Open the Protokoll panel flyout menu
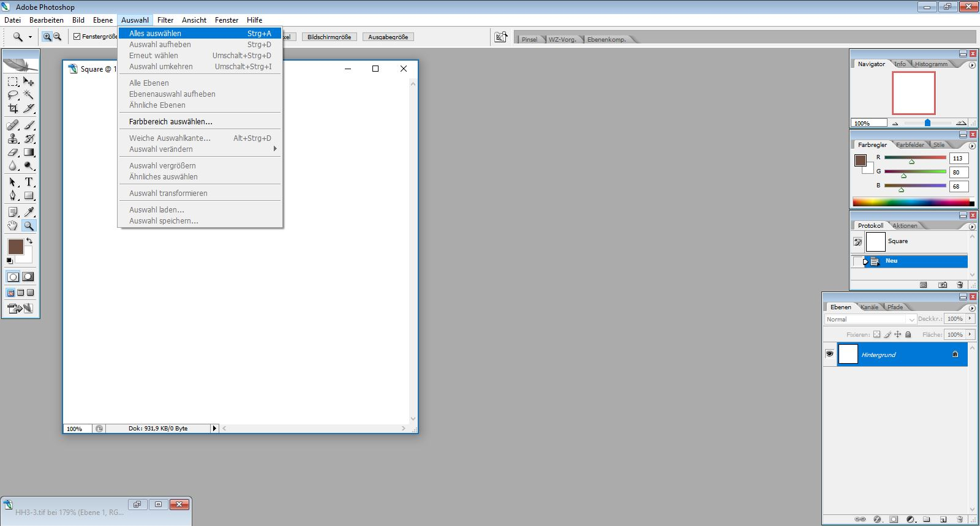The height and width of the screenshot is (526, 980). coord(972,227)
